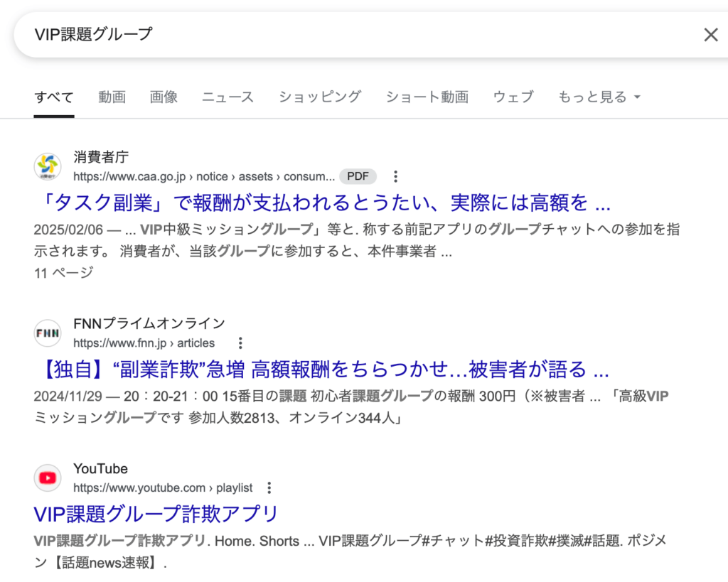Open the ショッピング tab

[x=320, y=97]
